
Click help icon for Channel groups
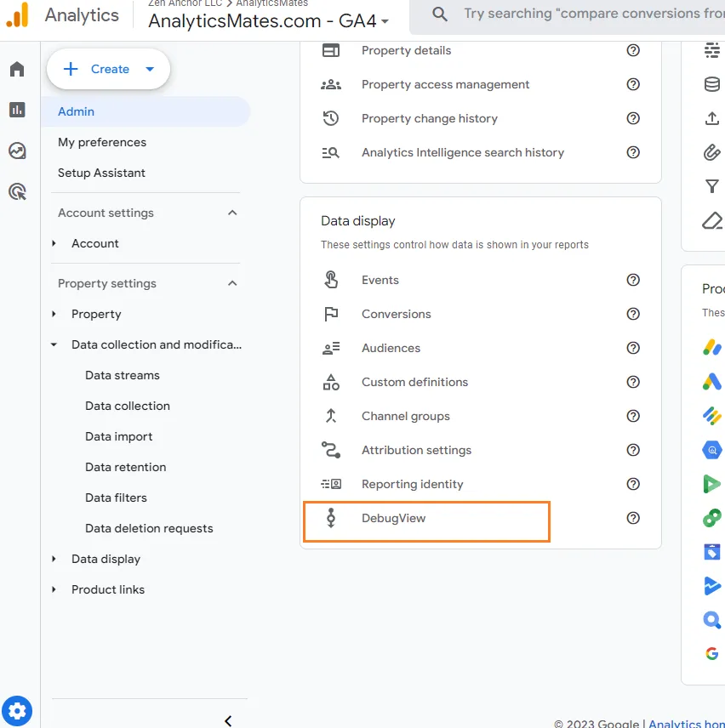pos(633,416)
